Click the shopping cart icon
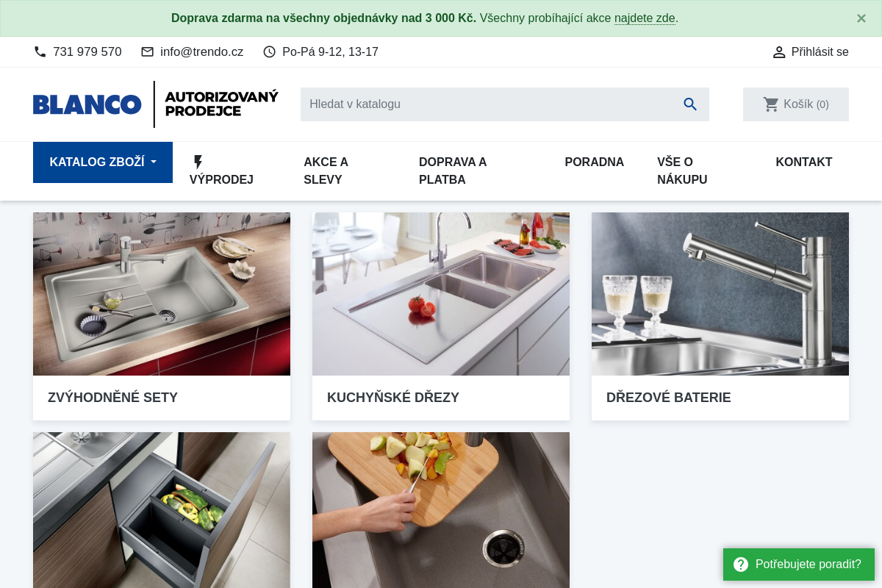This screenshot has height=588, width=882. 771,104
